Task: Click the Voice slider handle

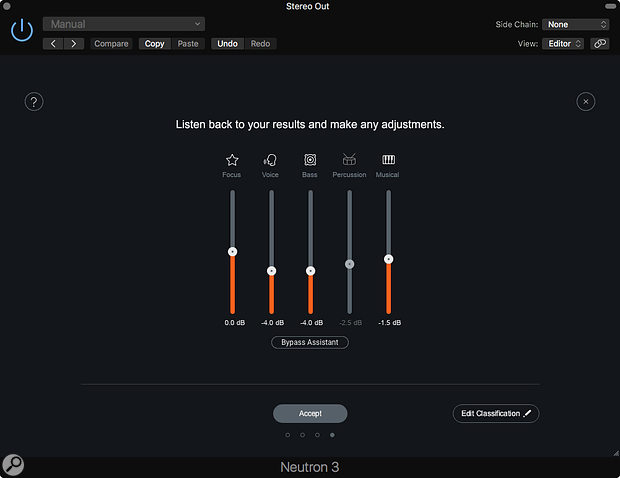Action: [x=271, y=271]
